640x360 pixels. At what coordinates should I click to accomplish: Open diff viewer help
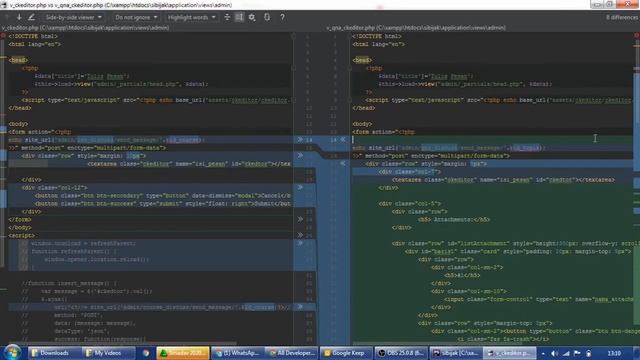[x=282, y=17]
